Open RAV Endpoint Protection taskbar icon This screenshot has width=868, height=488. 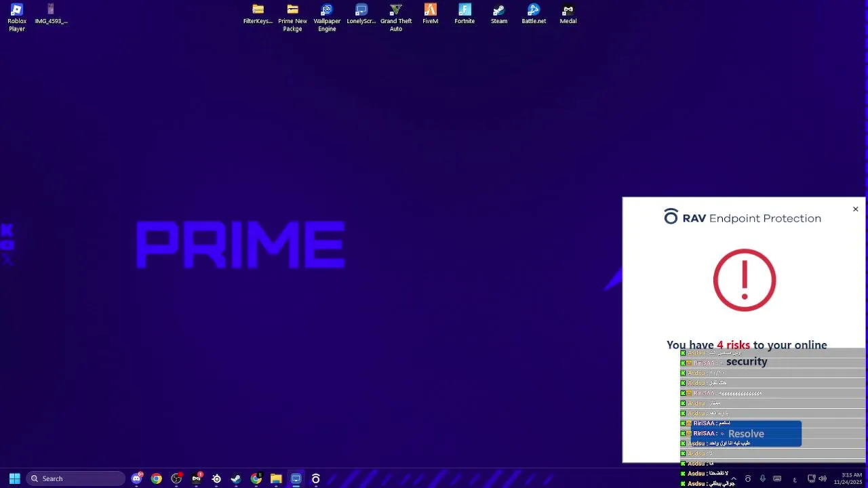[x=315, y=479]
